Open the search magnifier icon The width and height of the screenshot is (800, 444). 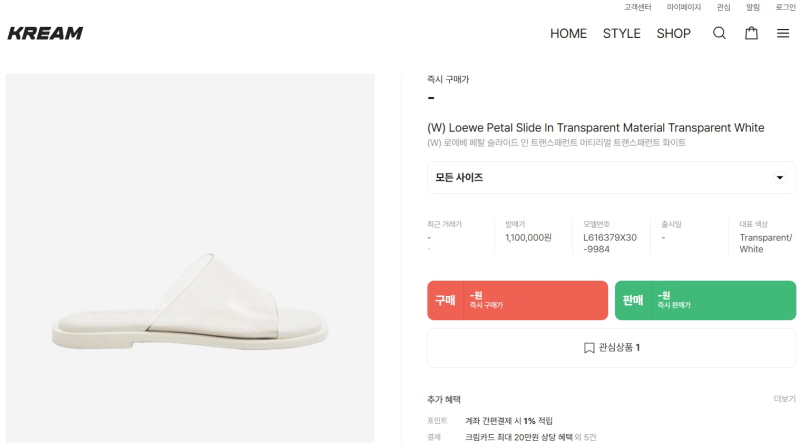pyautogui.click(x=719, y=33)
